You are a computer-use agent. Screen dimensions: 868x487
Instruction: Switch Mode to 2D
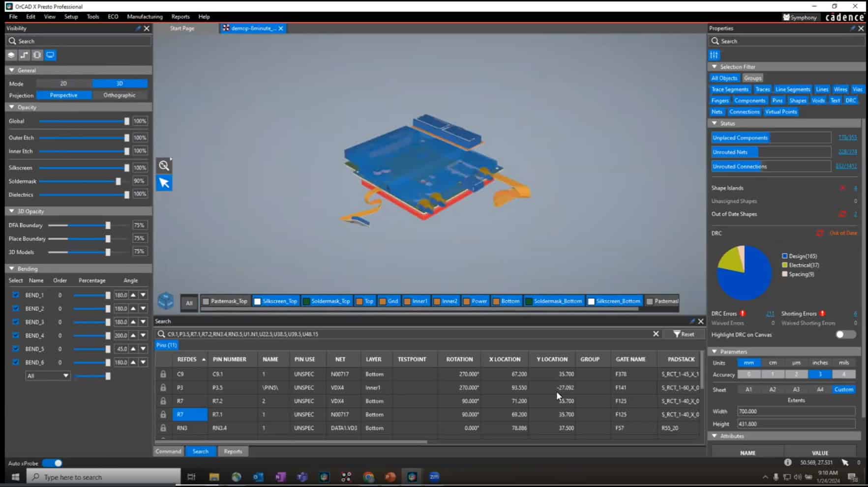63,84
